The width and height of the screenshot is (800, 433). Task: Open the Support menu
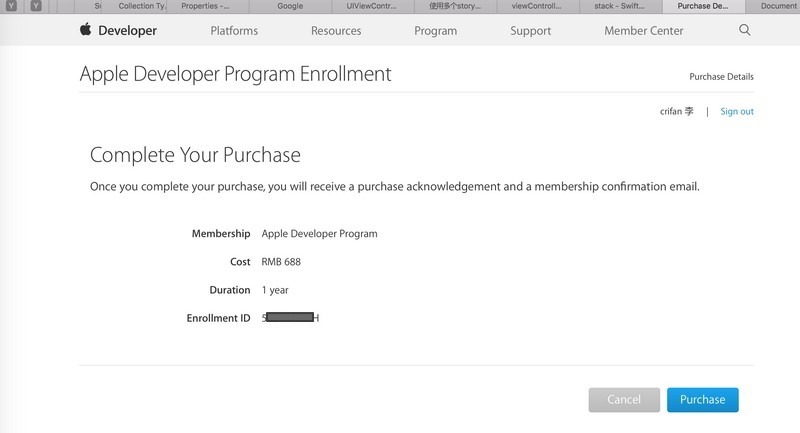click(531, 31)
